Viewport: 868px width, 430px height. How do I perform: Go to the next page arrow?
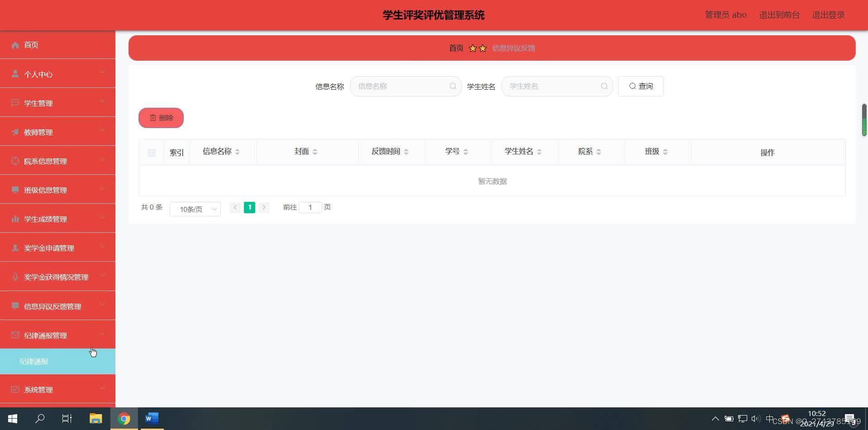(x=264, y=207)
